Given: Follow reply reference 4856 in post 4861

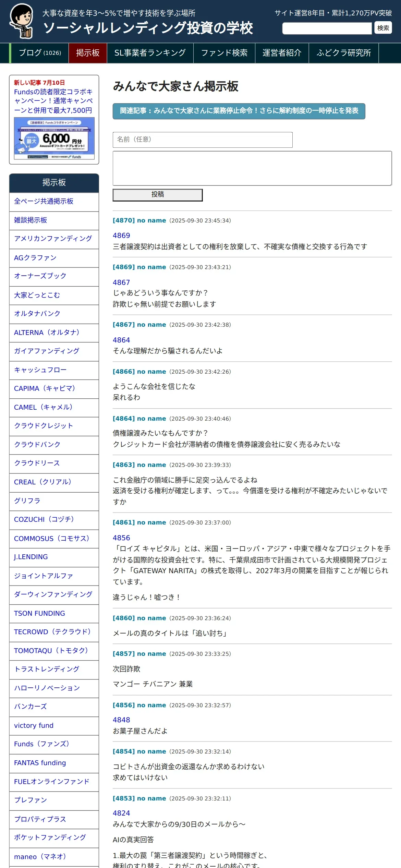Looking at the screenshot, I should coord(121,538).
